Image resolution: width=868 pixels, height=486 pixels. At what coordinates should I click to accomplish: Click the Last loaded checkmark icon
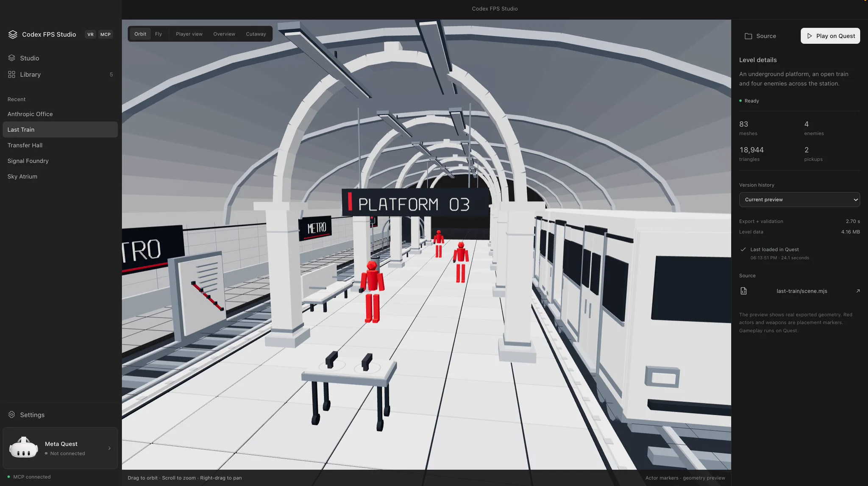point(743,250)
